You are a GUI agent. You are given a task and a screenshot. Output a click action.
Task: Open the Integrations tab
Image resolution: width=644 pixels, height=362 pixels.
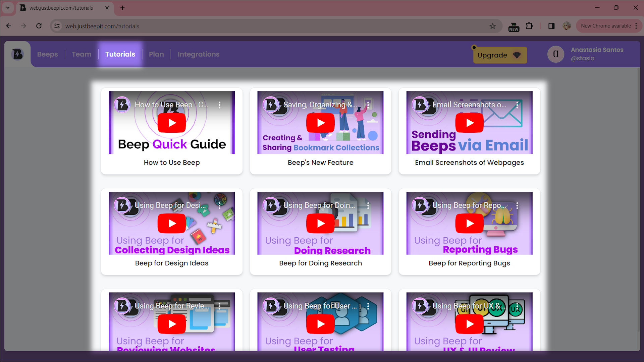(x=199, y=54)
